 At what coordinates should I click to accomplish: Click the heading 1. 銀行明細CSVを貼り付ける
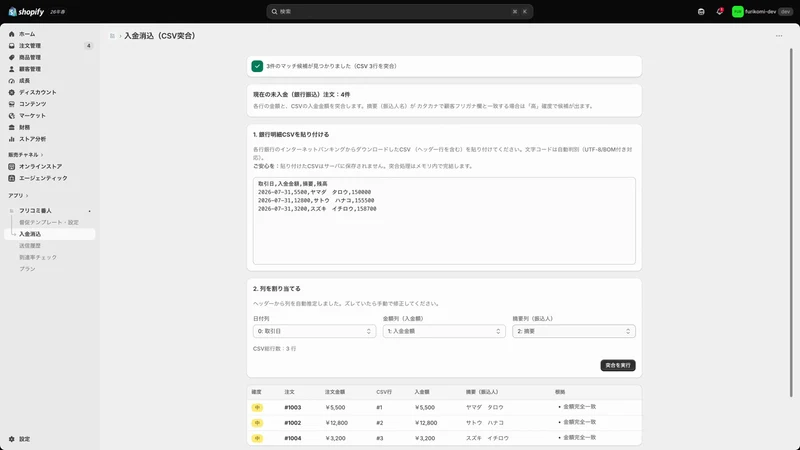(291, 135)
